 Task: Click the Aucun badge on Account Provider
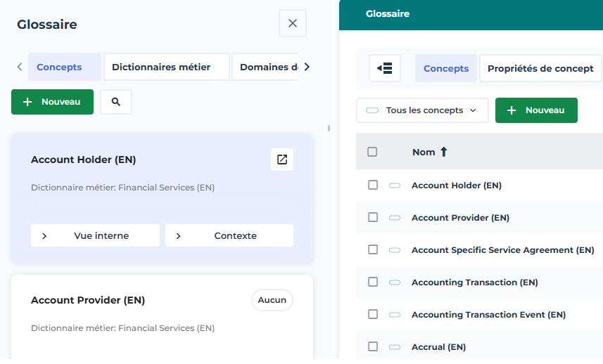[272, 300]
